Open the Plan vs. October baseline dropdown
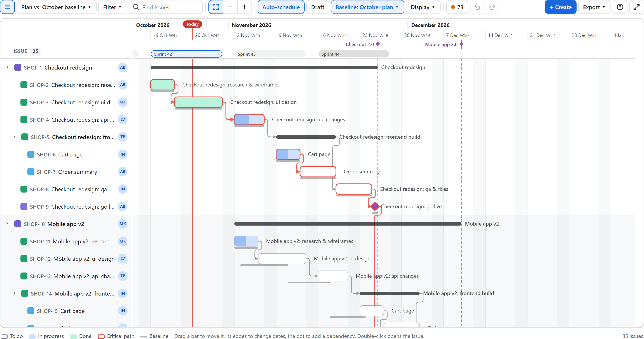 tap(56, 7)
